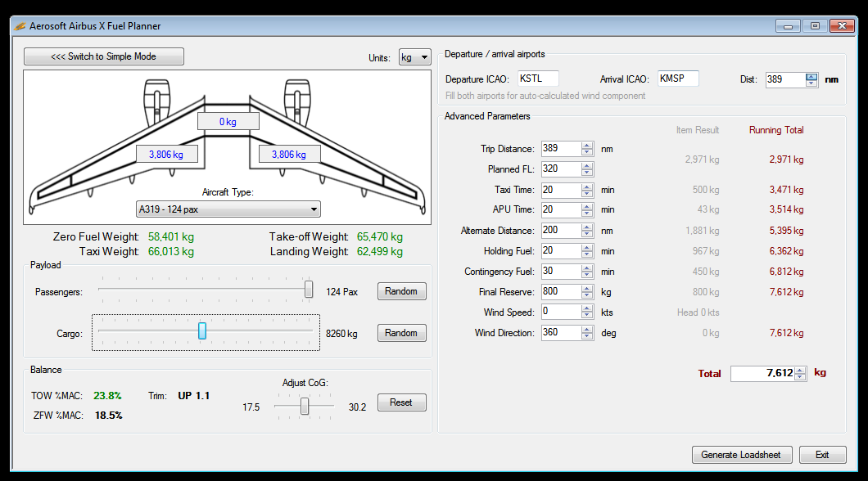This screenshot has width=868, height=481.
Task: Click the Exit button
Action: [x=822, y=455]
